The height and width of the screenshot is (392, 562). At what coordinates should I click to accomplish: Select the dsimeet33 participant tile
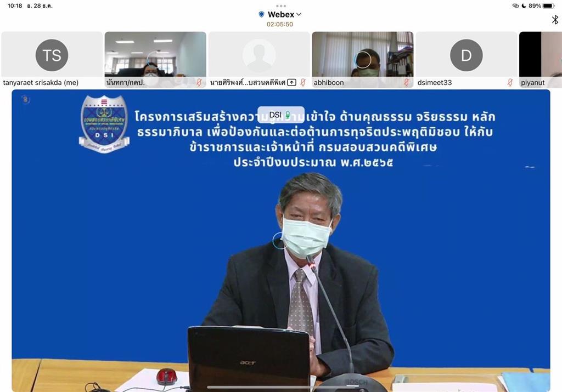(x=466, y=55)
